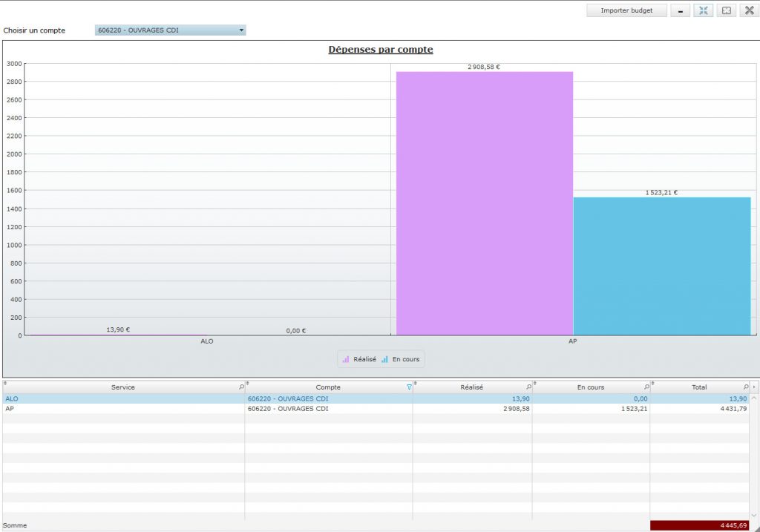Sort table by the Total column header
The width and height of the screenshot is (760, 532).
click(x=698, y=387)
